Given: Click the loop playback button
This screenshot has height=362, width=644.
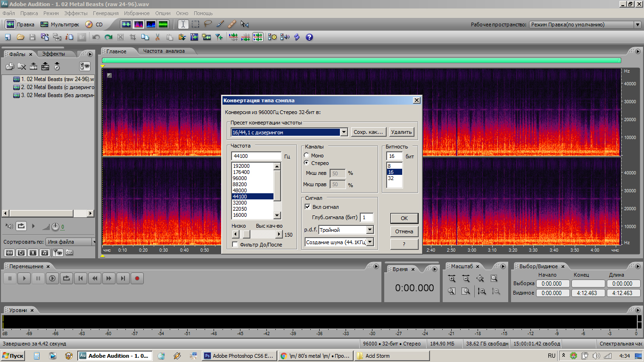Looking at the screenshot, I should [66, 279].
